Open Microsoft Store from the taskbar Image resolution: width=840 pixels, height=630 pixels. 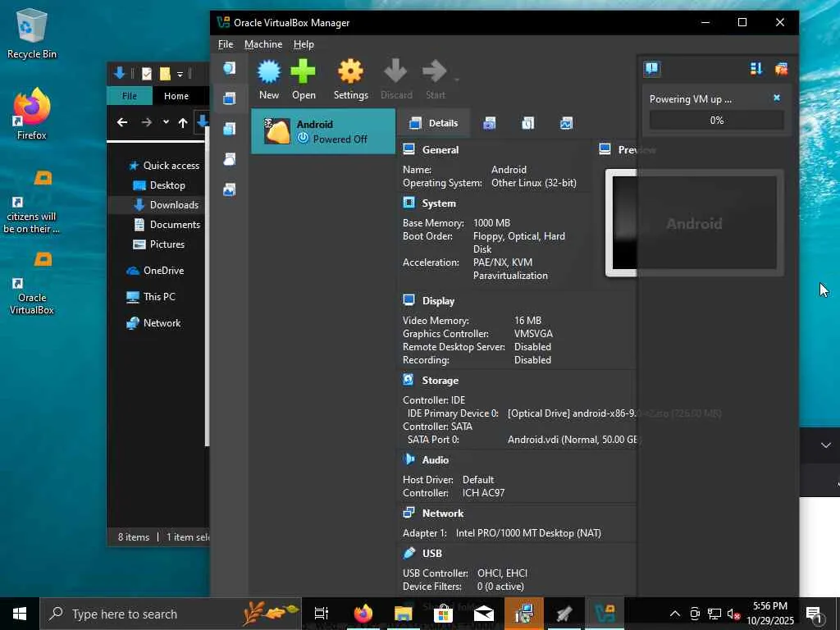(444, 614)
